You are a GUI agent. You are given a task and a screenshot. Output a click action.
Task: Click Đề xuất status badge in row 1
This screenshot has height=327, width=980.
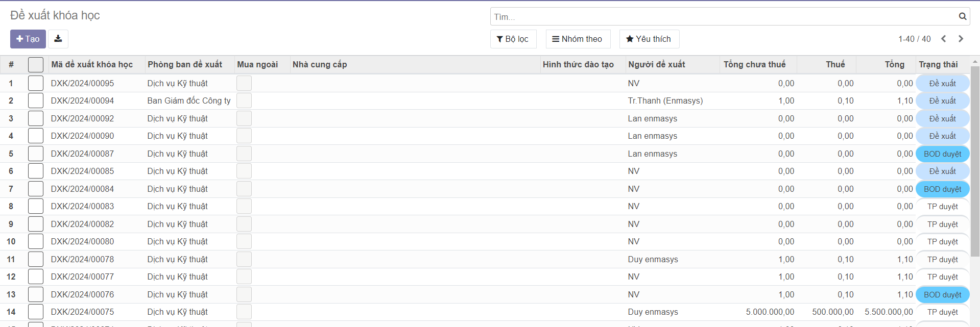click(x=942, y=83)
